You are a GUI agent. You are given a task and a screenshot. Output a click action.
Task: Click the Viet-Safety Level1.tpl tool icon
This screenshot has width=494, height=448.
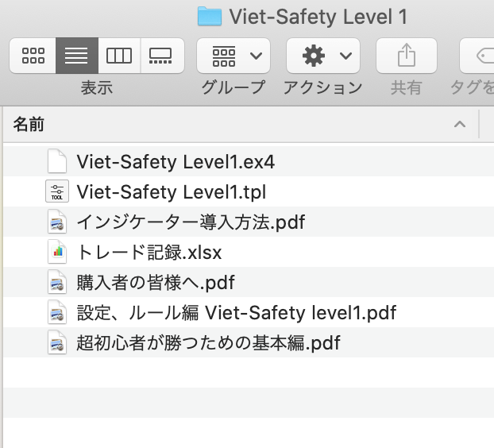point(57,191)
